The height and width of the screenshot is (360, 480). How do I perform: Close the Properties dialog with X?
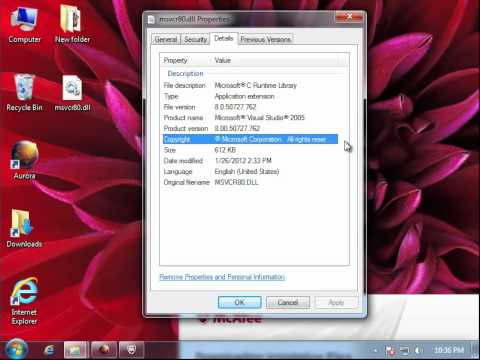click(x=349, y=17)
